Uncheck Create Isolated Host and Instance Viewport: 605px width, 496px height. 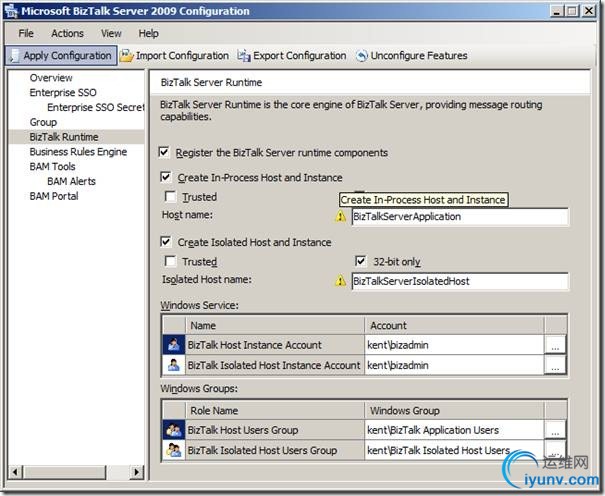[x=166, y=242]
